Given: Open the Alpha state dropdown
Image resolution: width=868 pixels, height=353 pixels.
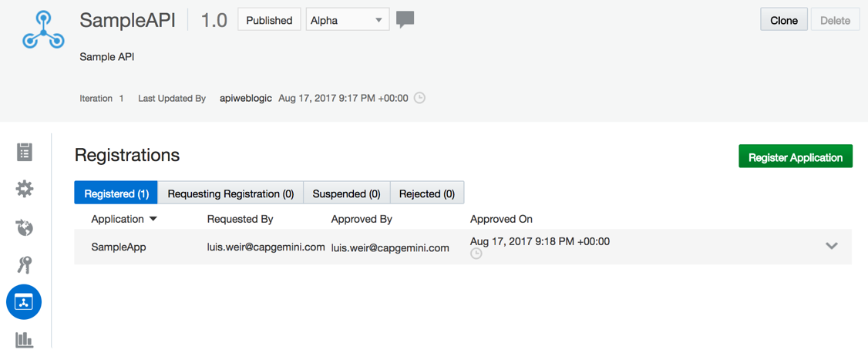Looking at the screenshot, I should pyautogui.click(x=348, y=21).
